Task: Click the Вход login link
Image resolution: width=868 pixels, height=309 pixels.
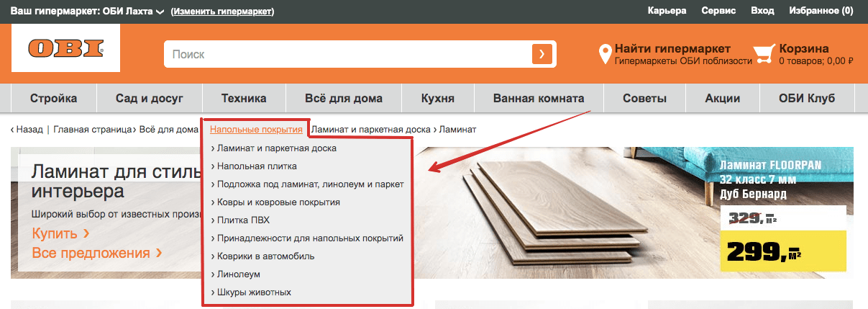Action: pyautogui.click(x=762, y=12)
